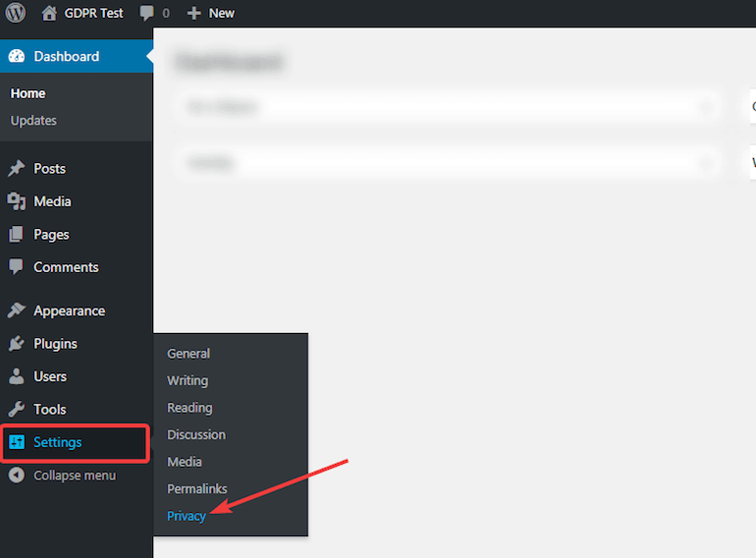Click the Dashboard gauge icon
Screen dimensions: 756x558
pyautogui.click(x=17, y=56)
